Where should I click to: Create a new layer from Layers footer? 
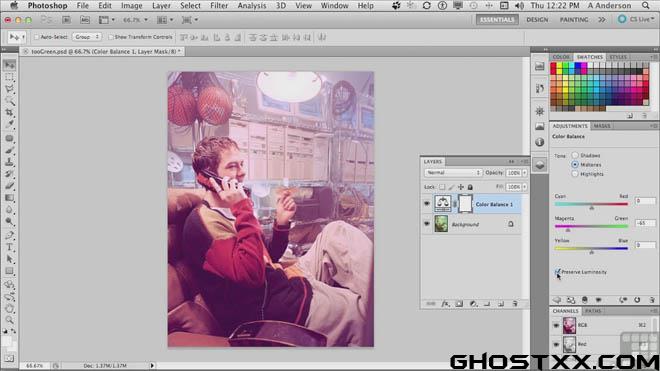coord(501,304)
